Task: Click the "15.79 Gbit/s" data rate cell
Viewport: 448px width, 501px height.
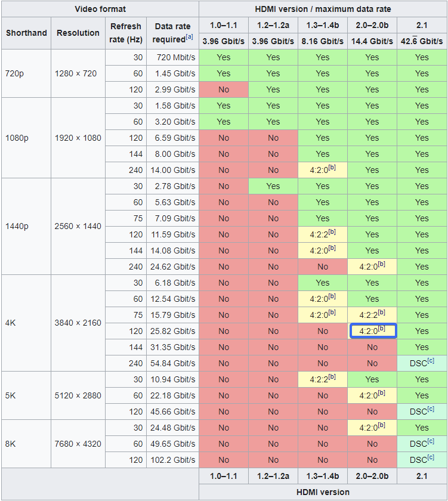Action: pos(172,315)
